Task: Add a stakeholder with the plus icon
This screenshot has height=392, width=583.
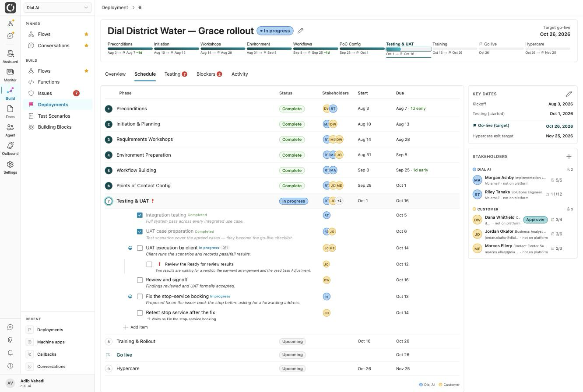Action: pyautogui.click(x=569, y=156)
